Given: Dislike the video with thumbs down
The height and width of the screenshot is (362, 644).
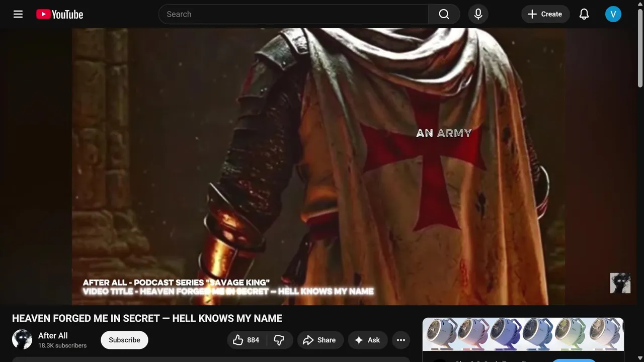Looking at the screenshot, I should [x=279, y=340].
